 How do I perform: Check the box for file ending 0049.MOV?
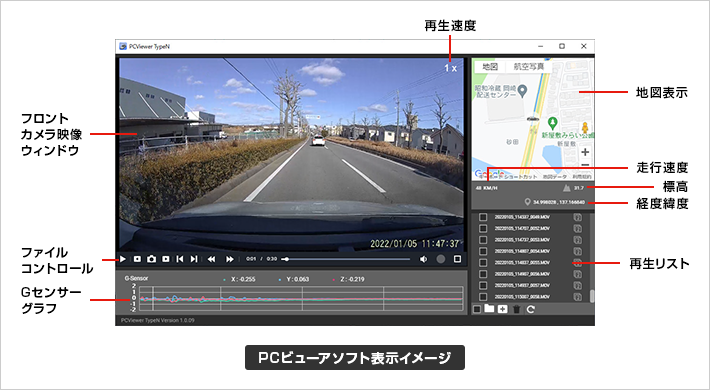(x=483, y=217)
